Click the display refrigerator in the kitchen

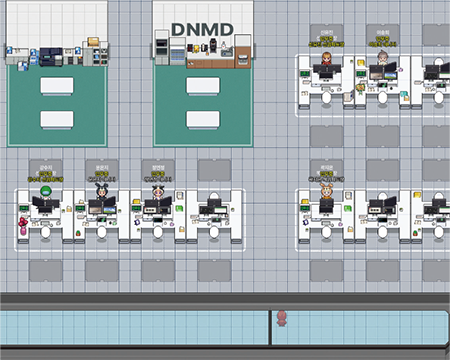(x=177, y=51)
